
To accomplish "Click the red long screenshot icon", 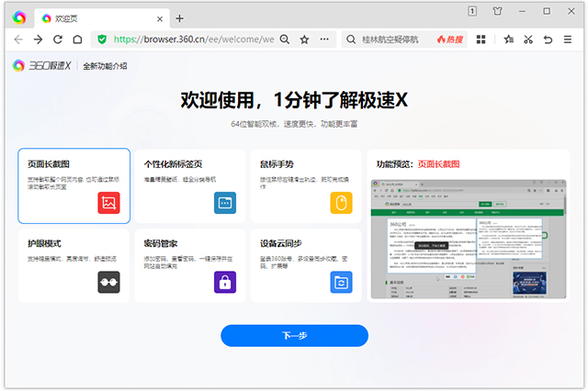I will [x=108, y=203].
